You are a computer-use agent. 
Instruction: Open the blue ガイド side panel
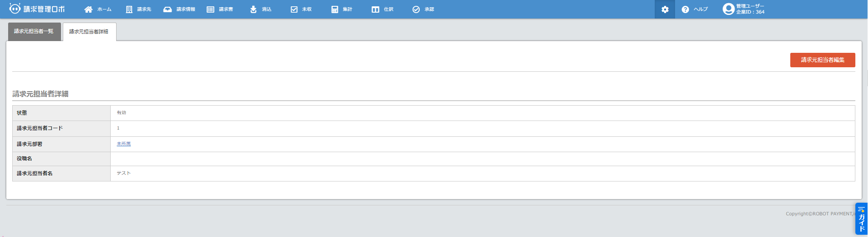point(861,219)
